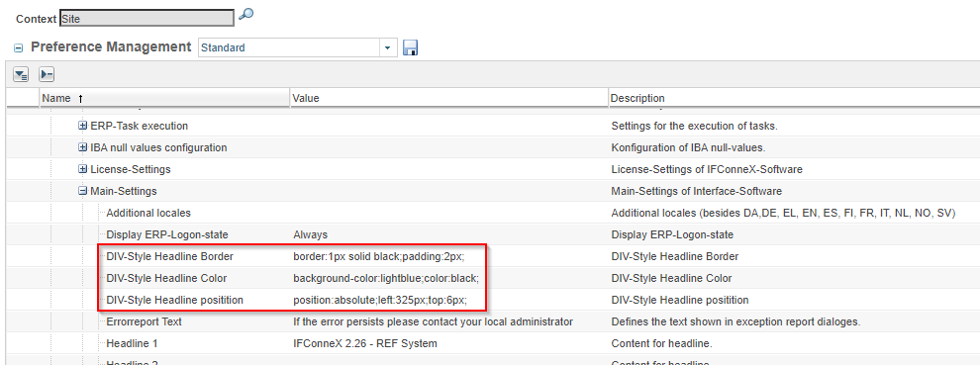980x365 pixels.
Task: Collapse the Preference Management section
Action: [19, 48]
